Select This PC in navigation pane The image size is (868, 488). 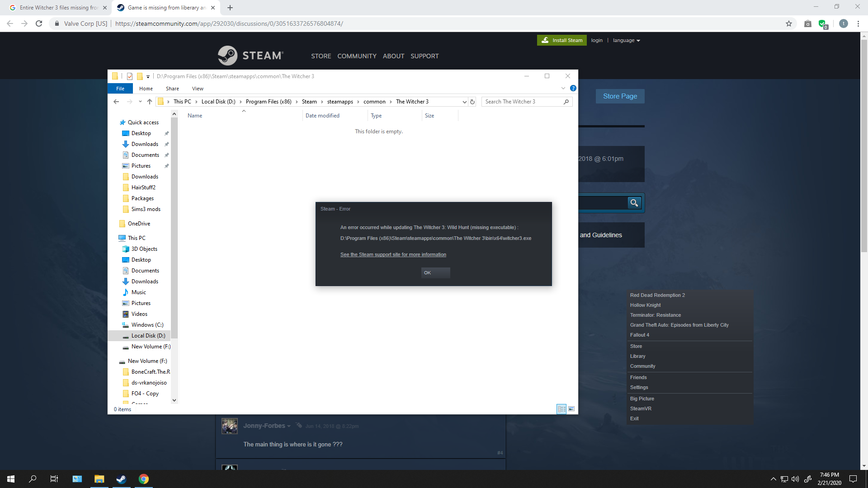[137, 238]
